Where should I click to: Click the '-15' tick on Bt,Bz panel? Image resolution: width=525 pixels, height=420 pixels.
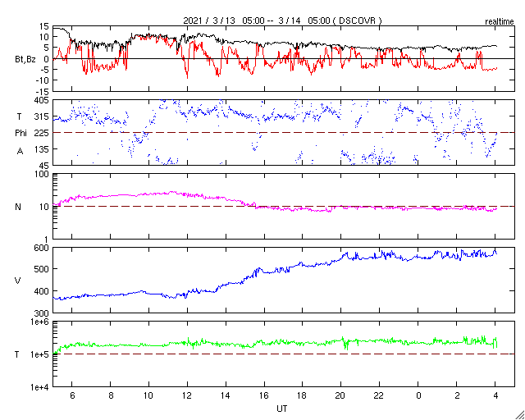(41, 91)
